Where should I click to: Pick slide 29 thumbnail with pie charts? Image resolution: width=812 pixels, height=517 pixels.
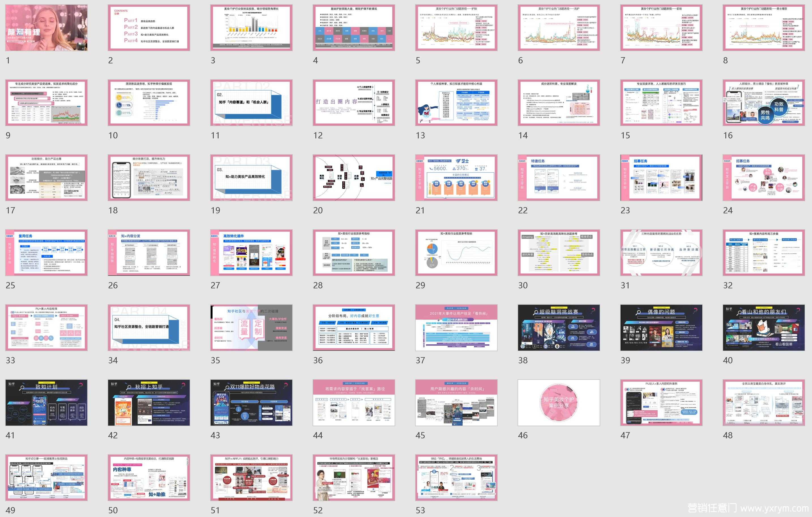456,253
